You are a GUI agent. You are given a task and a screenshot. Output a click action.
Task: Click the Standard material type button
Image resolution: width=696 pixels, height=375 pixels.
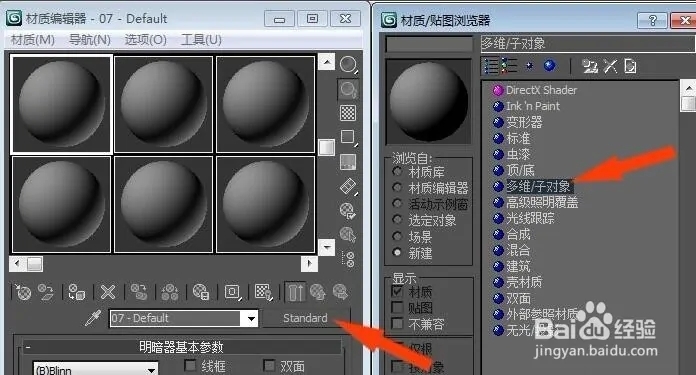pos(305,318)
